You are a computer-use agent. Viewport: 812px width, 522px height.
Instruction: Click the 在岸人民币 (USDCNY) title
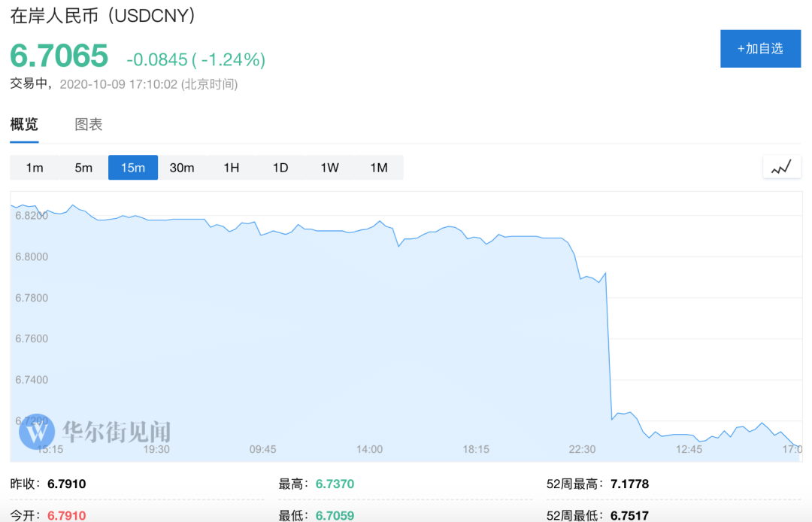coord(103,16)
